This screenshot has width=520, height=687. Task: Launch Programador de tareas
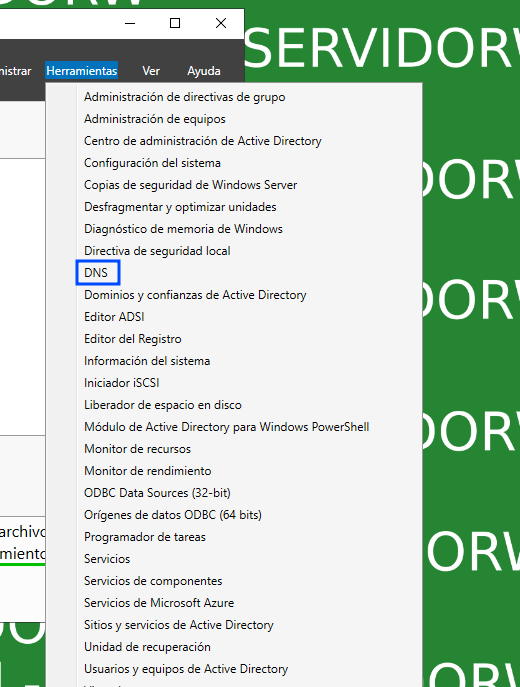(145, 537)
